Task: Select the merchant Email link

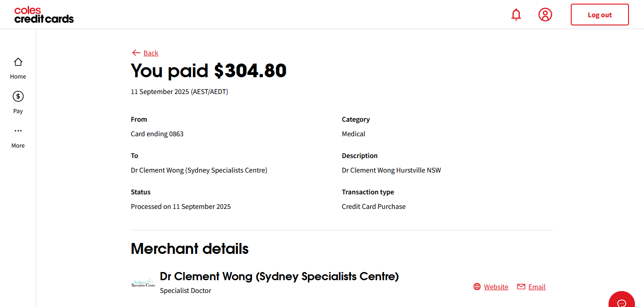Action: click(537, 287)
